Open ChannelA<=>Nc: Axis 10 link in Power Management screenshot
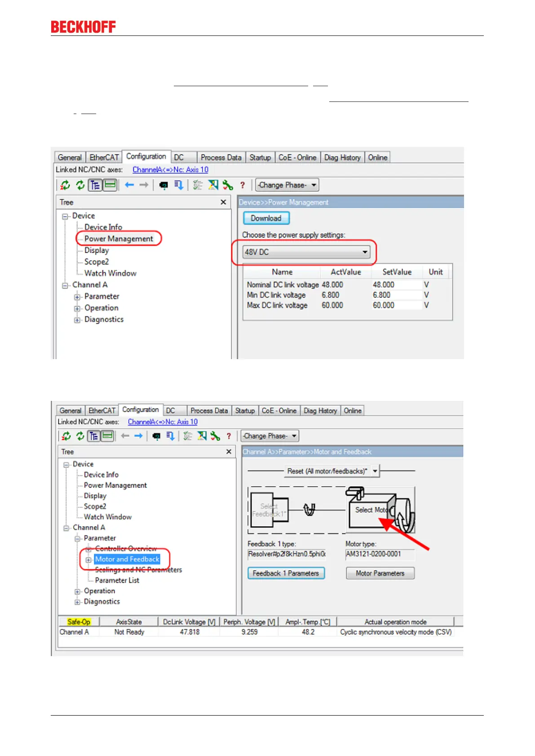The width and height of the screenshot is (535, 756). 170,170
